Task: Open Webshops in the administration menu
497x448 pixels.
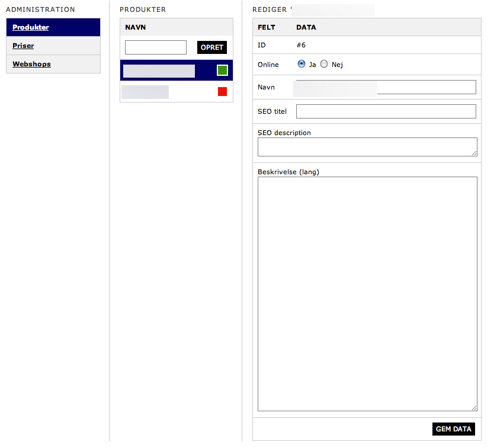Action: [x=31, y=64]
